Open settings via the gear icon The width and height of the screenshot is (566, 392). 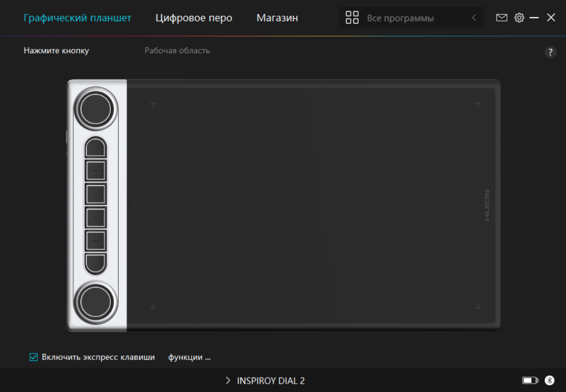[x=519, y=18]
